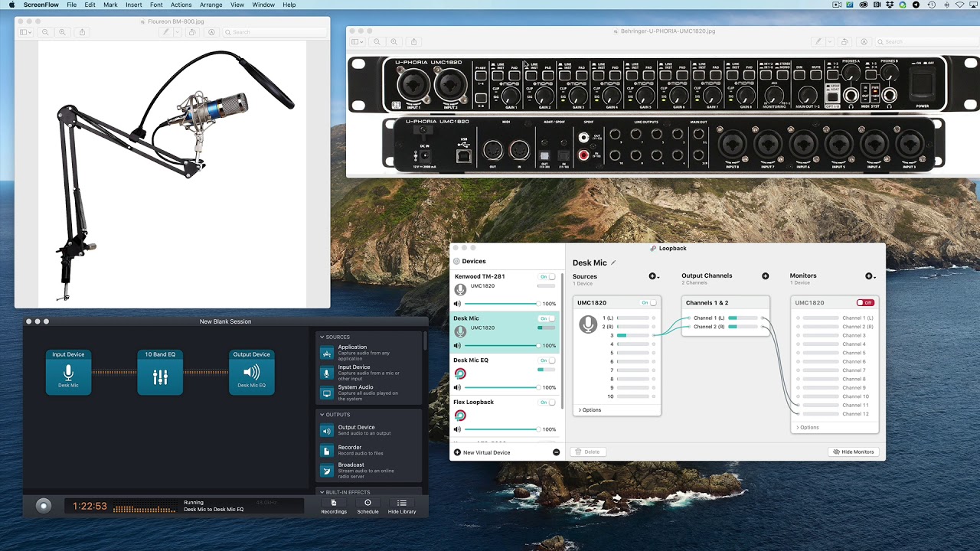Click New Virtual Device button
Image resolution: width=980 pixels, height=551 pixels.
pos(482,452)
